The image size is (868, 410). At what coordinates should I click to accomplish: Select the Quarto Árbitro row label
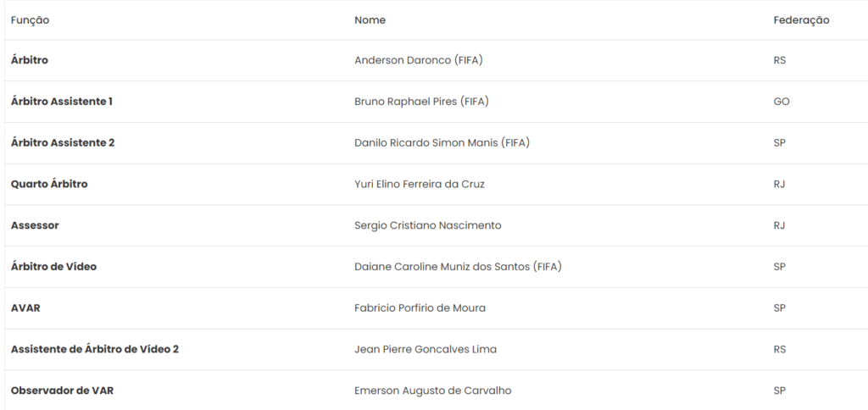pos(49,184)
